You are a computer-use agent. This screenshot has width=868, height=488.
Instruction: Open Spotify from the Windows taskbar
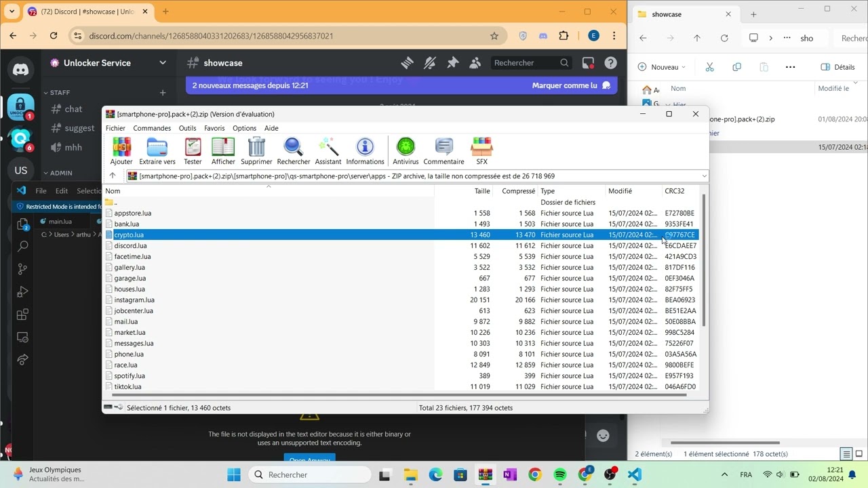(x=560, y=474)
